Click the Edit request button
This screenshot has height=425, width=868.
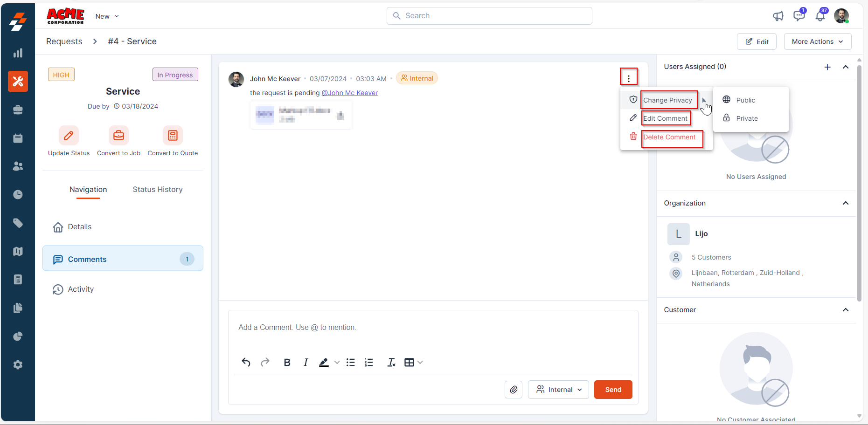tap(757, 41)
